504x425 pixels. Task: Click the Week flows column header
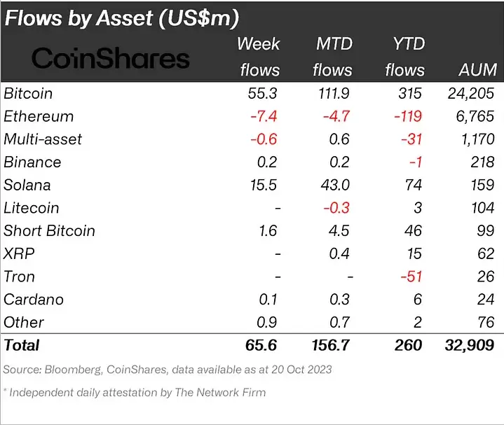point(259,57)
